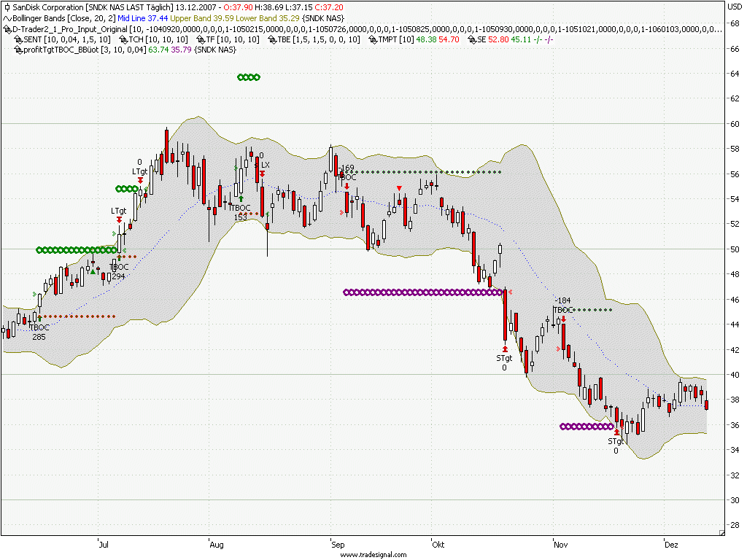The height and width of the screenshot is (560, 747).
Task: Click the strategy icon beside TF
Action: click(201, 39)
